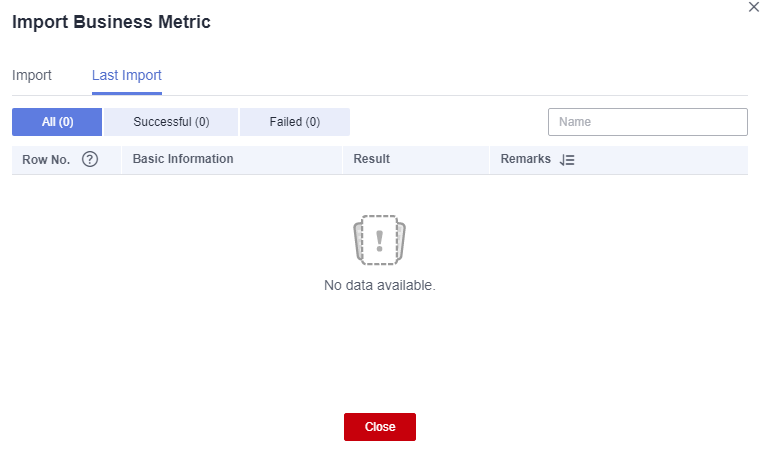This screenshot has width=773, height=450.
Task: Click the Remarks column header text
Action: 526,159
